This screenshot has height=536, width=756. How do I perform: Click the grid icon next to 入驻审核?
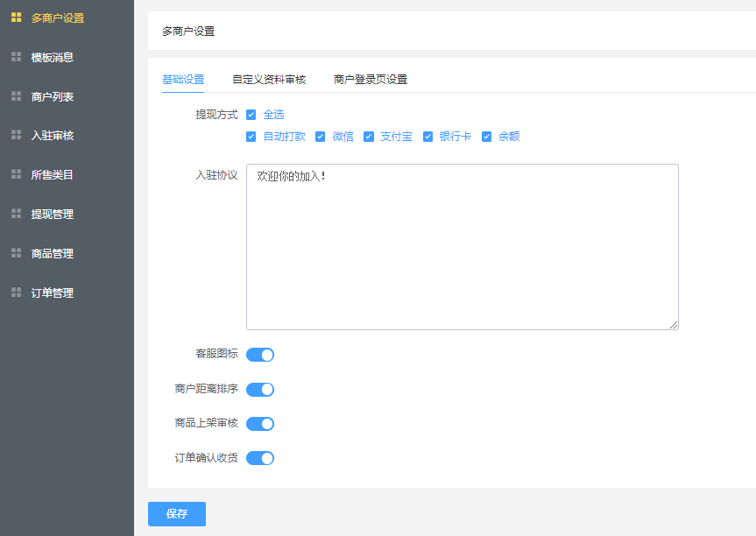(16, 135)
